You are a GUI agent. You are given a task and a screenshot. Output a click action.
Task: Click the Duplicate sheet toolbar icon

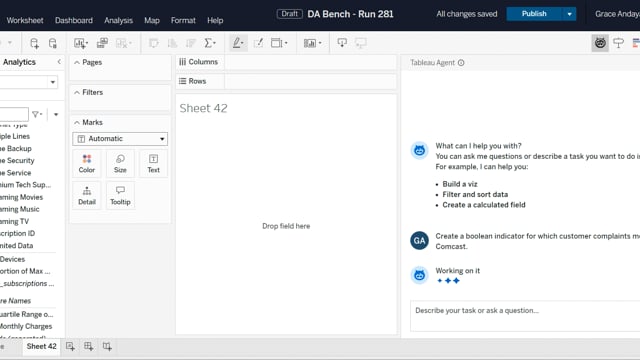[102, 43]
